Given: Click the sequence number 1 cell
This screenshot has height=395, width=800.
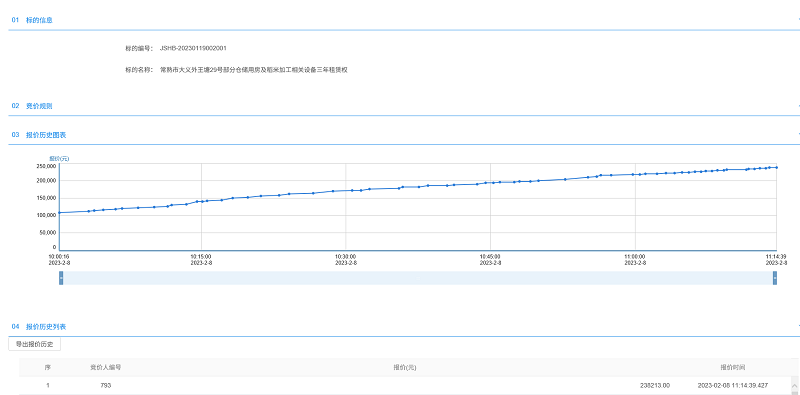Looking at the screenshot, I should pyautogui.click(x=47, y=386).
